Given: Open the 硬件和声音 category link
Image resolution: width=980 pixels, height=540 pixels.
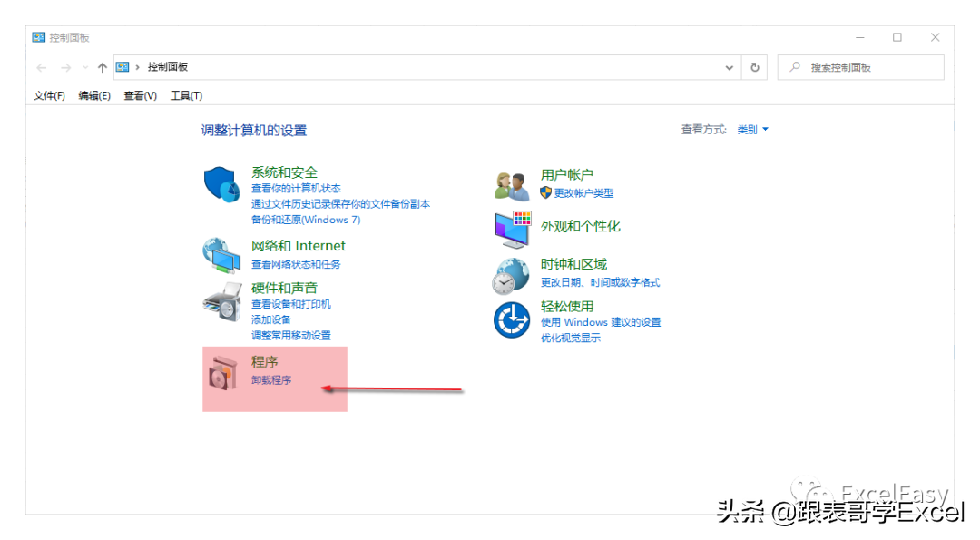Looking at the screenshot, I should point(284,288).
